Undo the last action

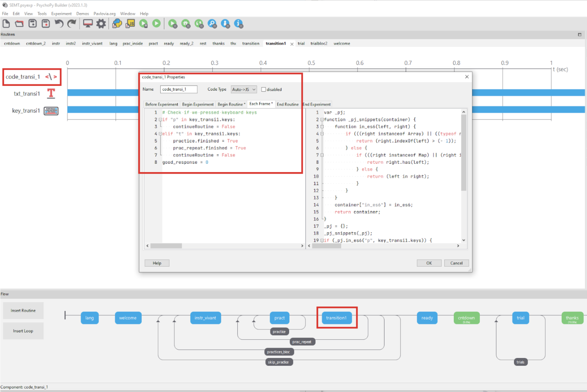tap(59, 24)
